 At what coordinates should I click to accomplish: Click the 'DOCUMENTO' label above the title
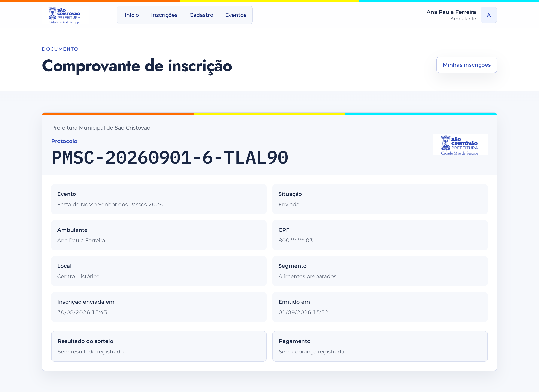point(60,49)
